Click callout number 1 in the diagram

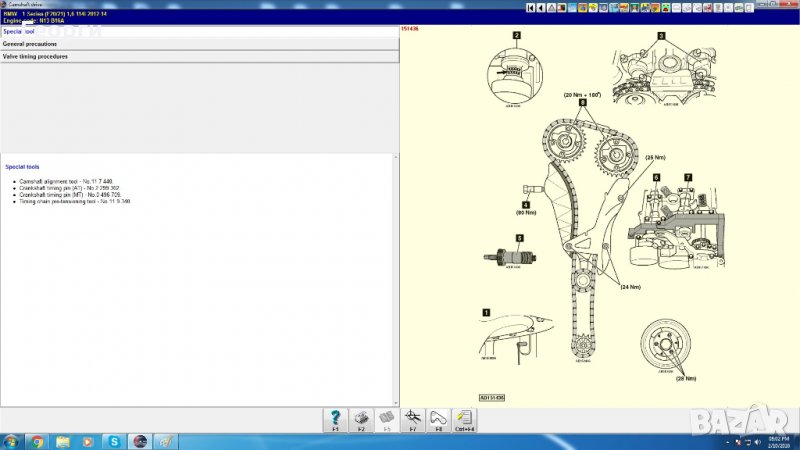pos(487,313)
